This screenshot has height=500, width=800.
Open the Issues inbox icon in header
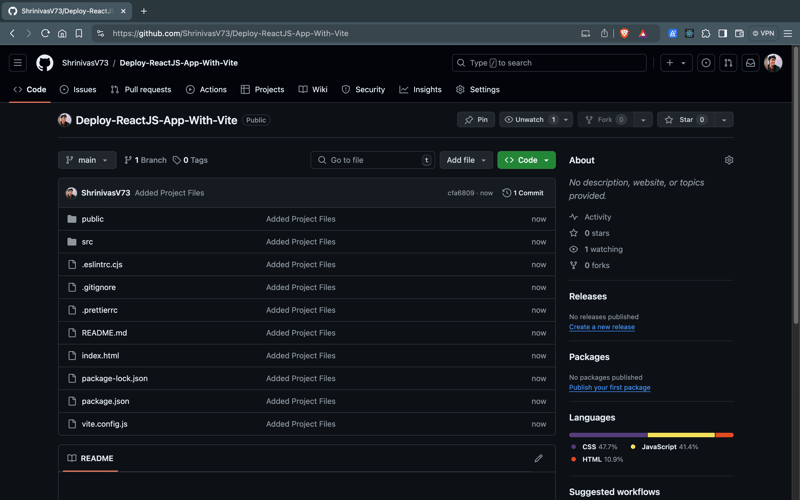706,63
